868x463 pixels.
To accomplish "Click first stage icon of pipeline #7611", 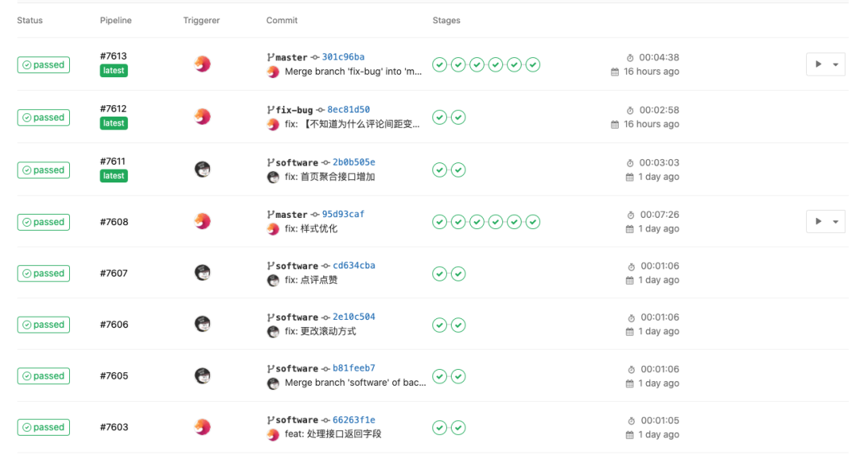I will click(440, 170).
